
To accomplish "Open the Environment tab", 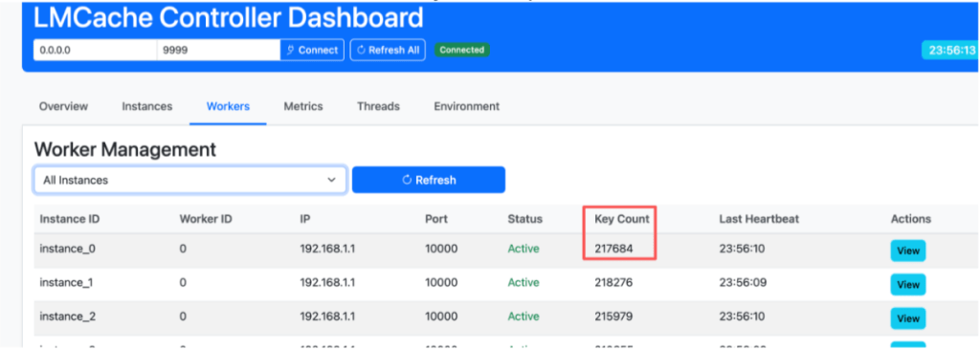I will click(467, 106).
